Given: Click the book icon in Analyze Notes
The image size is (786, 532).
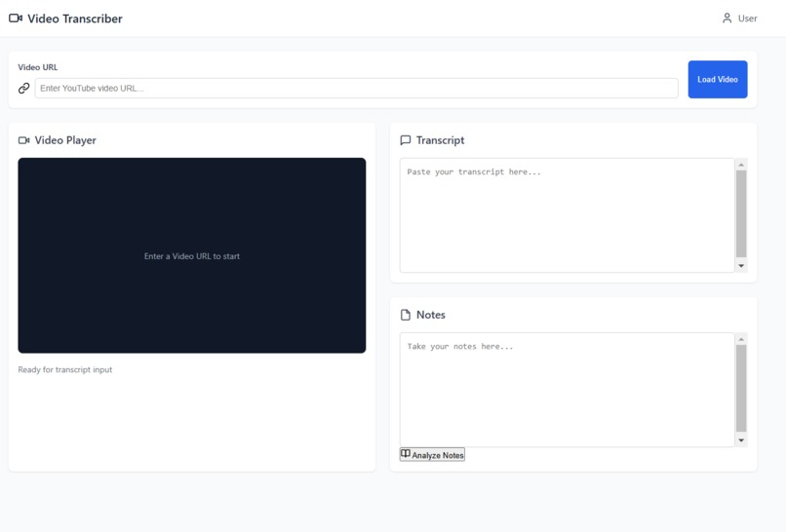Looking at the screenshot, I should [406, 454].
